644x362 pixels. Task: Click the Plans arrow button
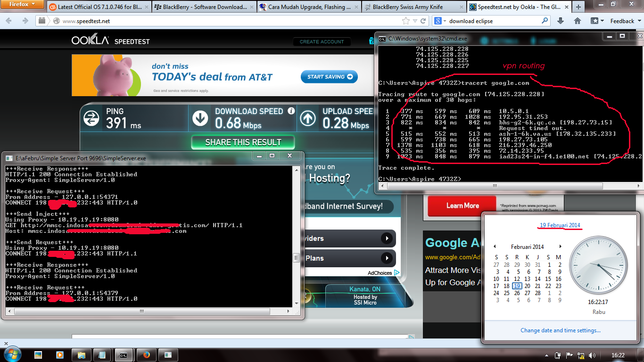(387, 258)
